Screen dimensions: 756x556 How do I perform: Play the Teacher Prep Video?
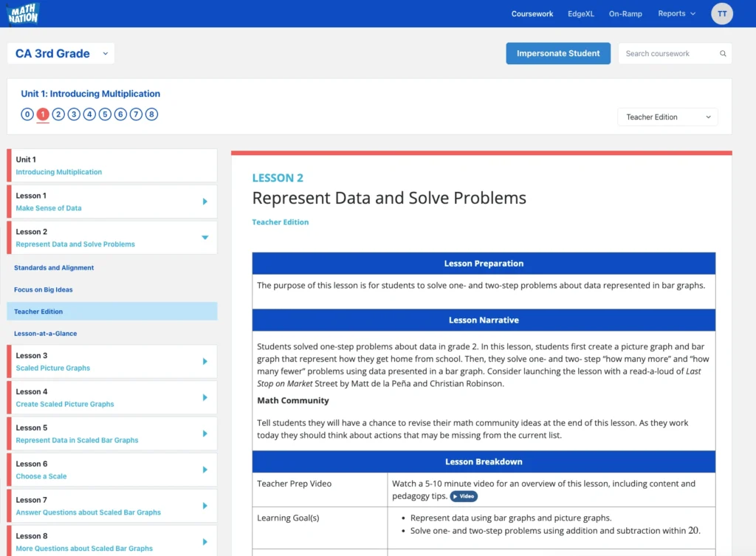(x=464, y=496)
